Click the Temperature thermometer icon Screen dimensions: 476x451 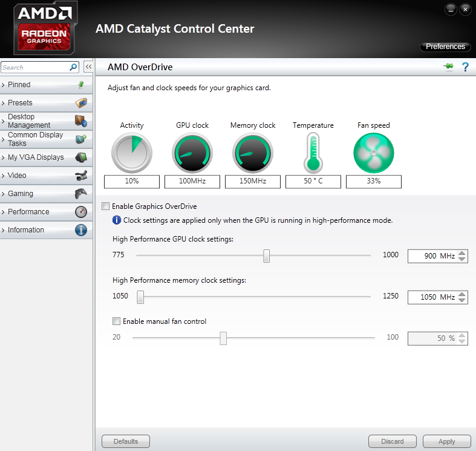[313, 153]
